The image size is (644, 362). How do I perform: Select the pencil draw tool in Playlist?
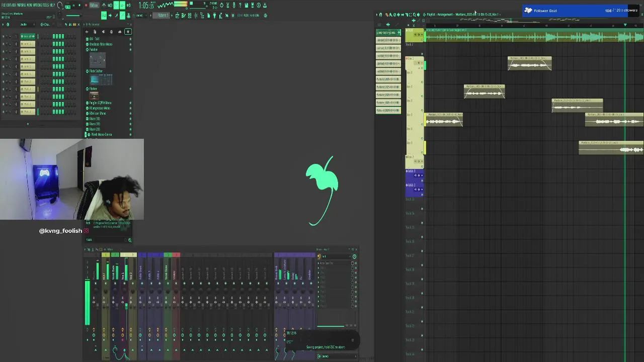pyautogui.click(x=387, y=15)
